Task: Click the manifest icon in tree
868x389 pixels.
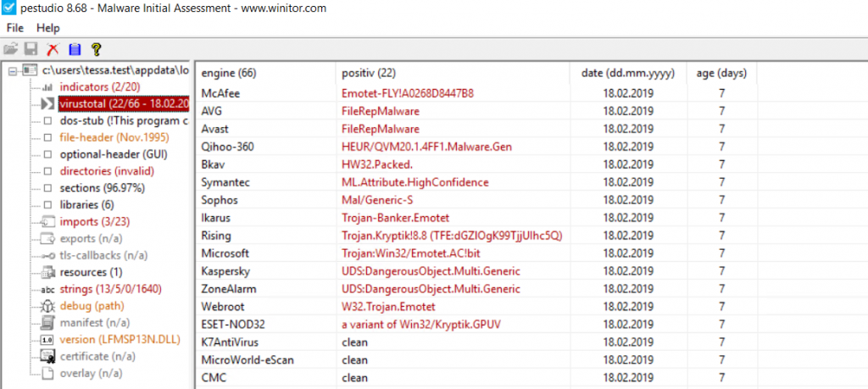Action: 47,323
